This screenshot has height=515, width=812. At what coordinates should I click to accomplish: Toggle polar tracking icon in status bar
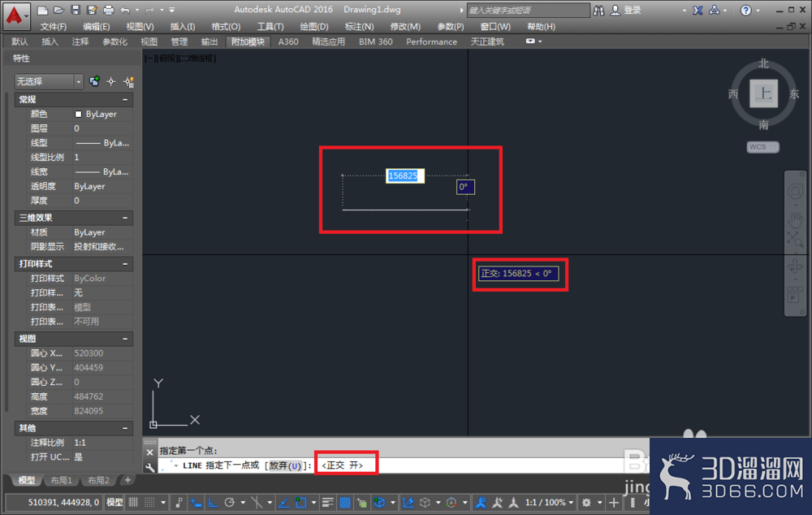pyautogui.click(x=230, y=502)
